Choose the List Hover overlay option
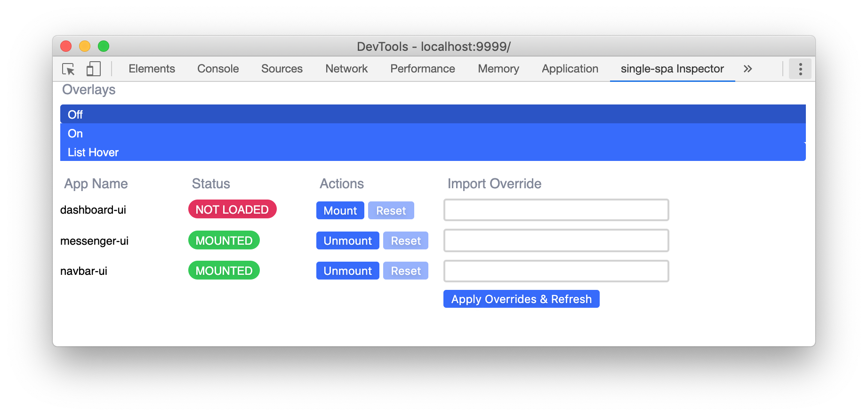Viewport: 868px width, 416px height. tap(433, 152)
